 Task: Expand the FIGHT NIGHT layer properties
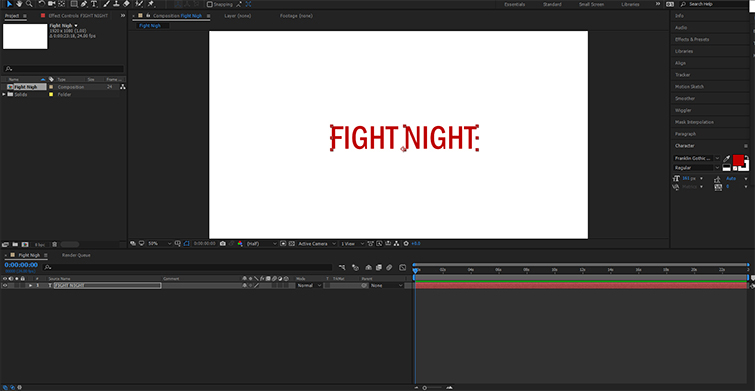[x=30, y=286]
